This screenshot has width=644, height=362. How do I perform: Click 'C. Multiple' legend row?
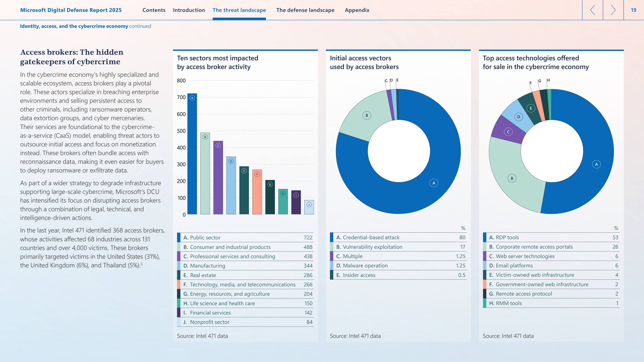(x=398, y=256)
